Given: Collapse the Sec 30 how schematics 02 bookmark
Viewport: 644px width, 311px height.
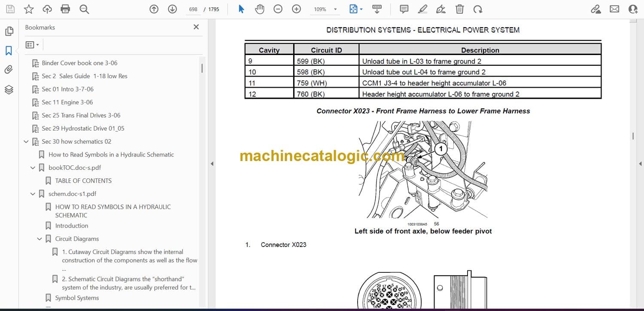Looking at the screenshot, I should (26, 142).
